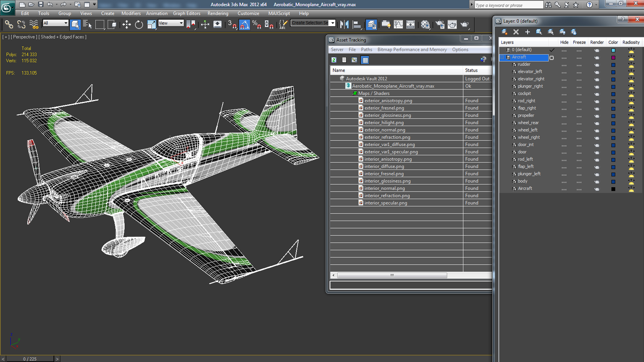The height and width of the screenshot is (362, 644).
Task: Change color swatch of 0 (default) layer
Action: (x=613, y=50)
